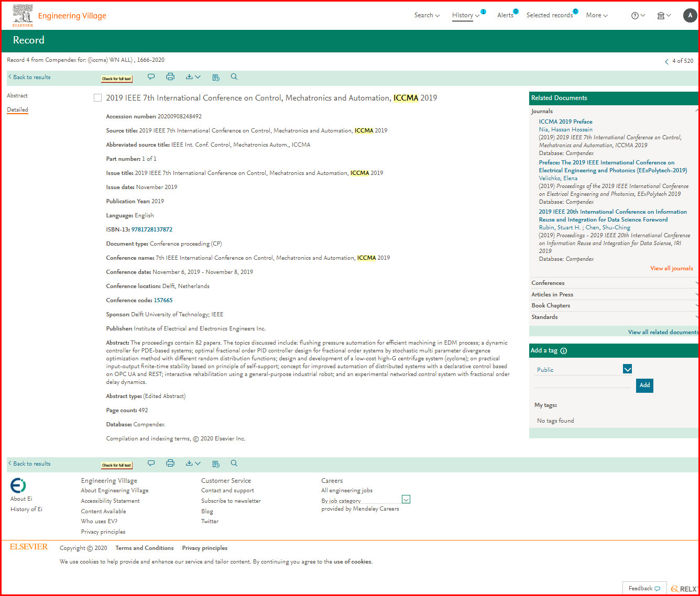700x596 pixels.
Task: Click the document-with-clock icon below the record
Action: [x=216, y=464]
